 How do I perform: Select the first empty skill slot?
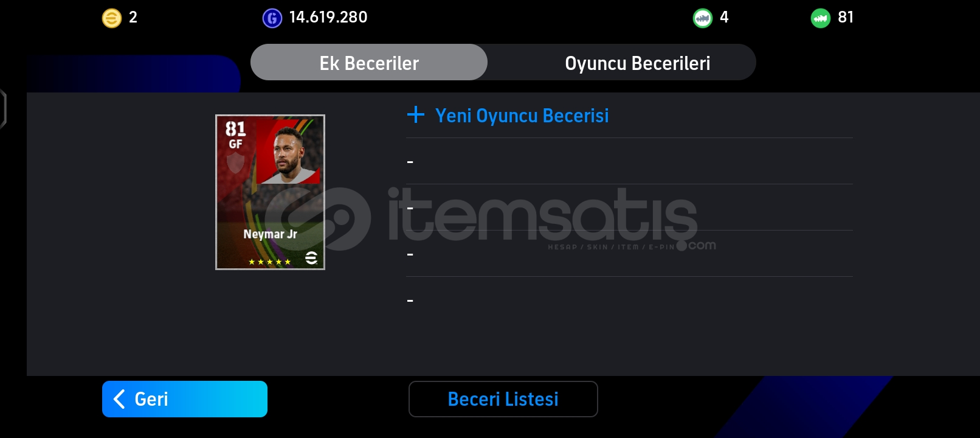click(x=629, y=161)
